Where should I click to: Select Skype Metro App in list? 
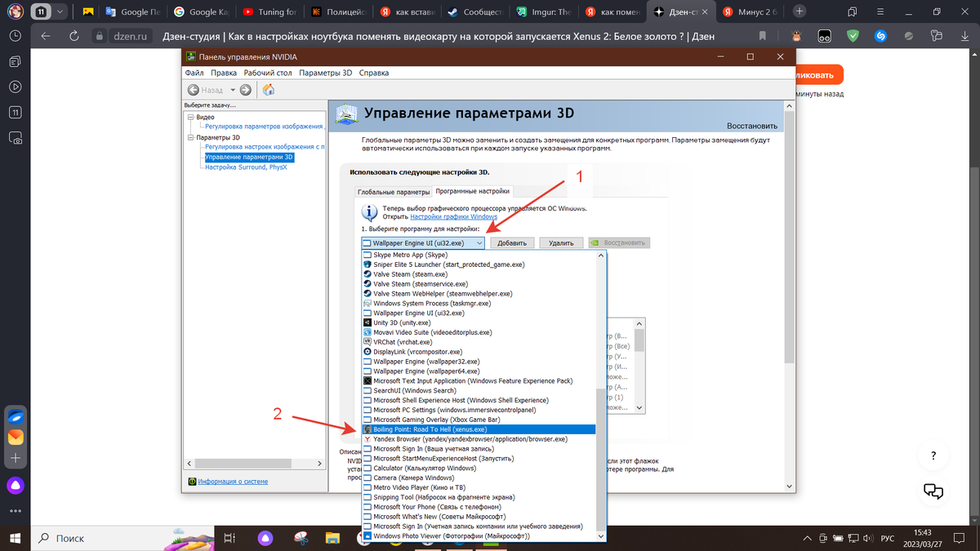click(x=479, y=256)
